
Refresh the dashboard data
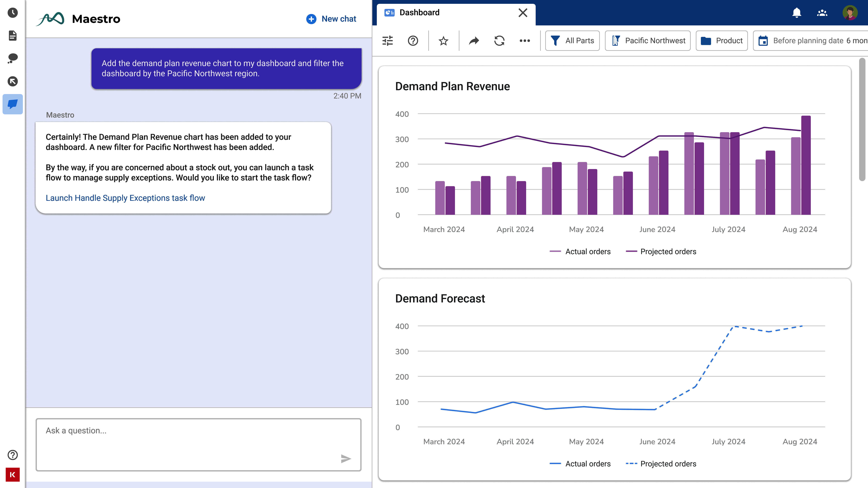click(x=499, y=41)
